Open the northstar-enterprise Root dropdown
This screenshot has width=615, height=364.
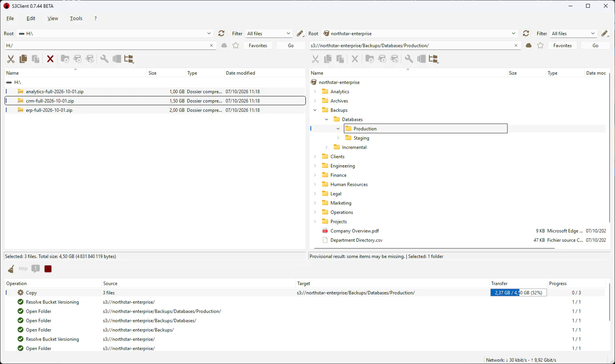[420, 34]
